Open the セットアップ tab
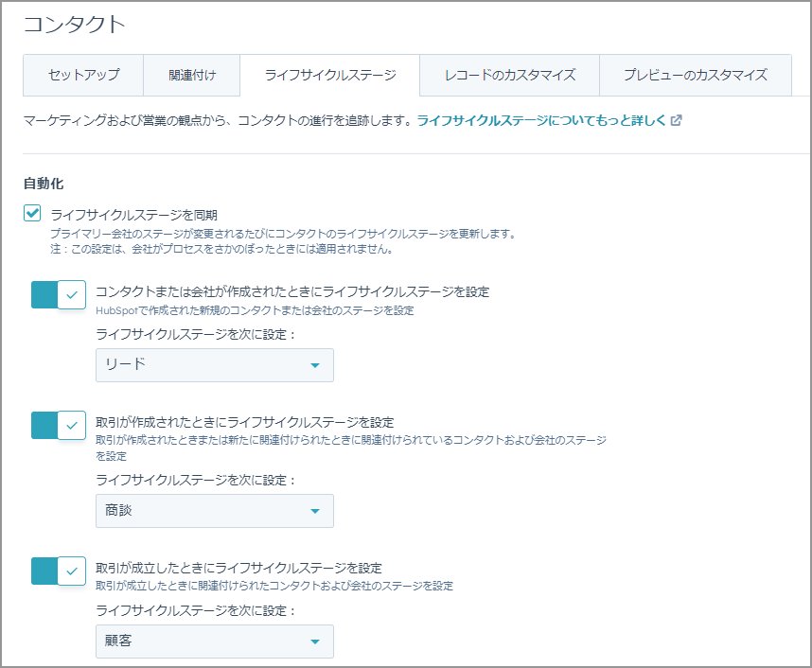812x668 pixels. pyautogui.click(x=83, y=75)
